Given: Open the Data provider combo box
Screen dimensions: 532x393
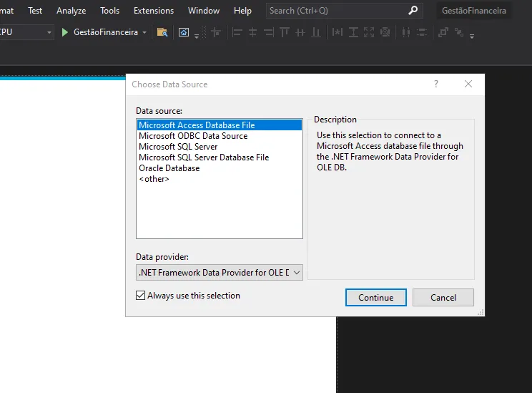Looking at the screenshot, I should pos(220,273).
